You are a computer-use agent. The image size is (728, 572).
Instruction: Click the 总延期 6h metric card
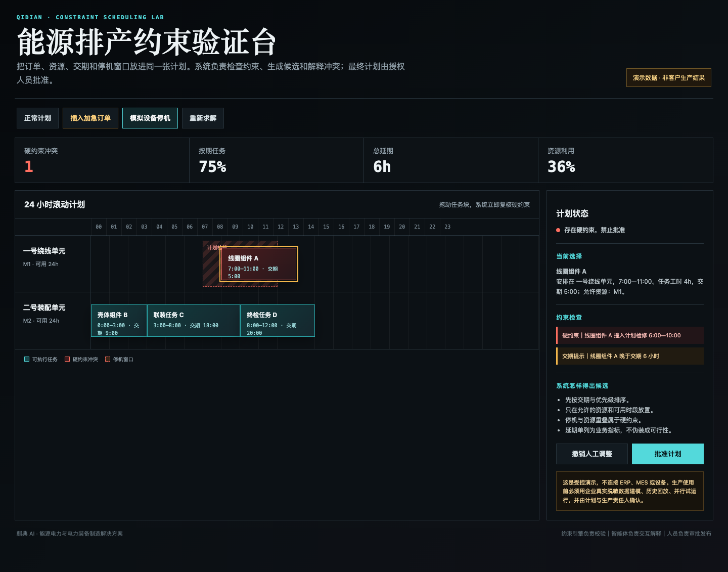(451, 160)
